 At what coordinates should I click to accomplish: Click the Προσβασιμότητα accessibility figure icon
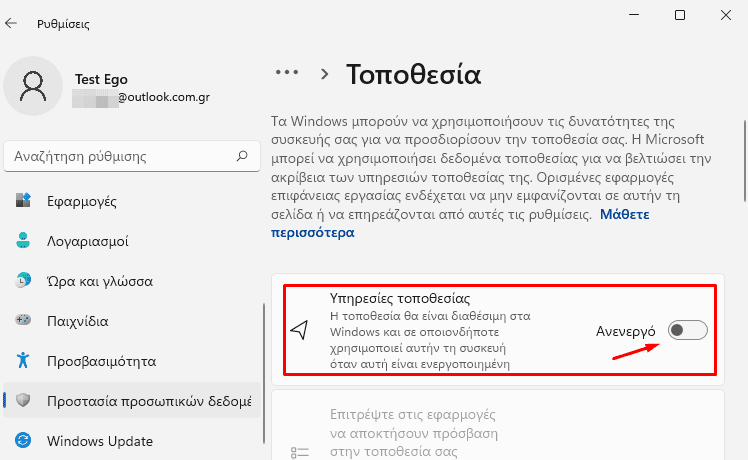coord(23,360)
